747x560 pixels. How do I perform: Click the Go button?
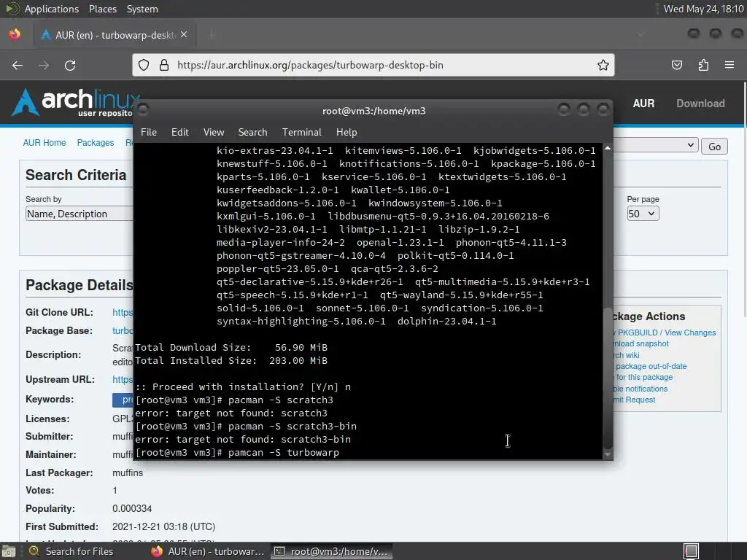[714, 147]
